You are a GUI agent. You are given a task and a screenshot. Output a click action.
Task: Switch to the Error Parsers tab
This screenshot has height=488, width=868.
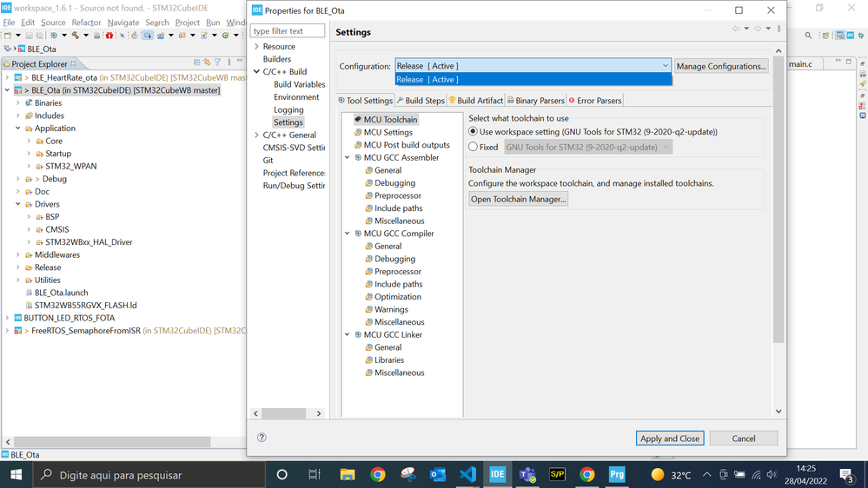click(x=595, y=101)
